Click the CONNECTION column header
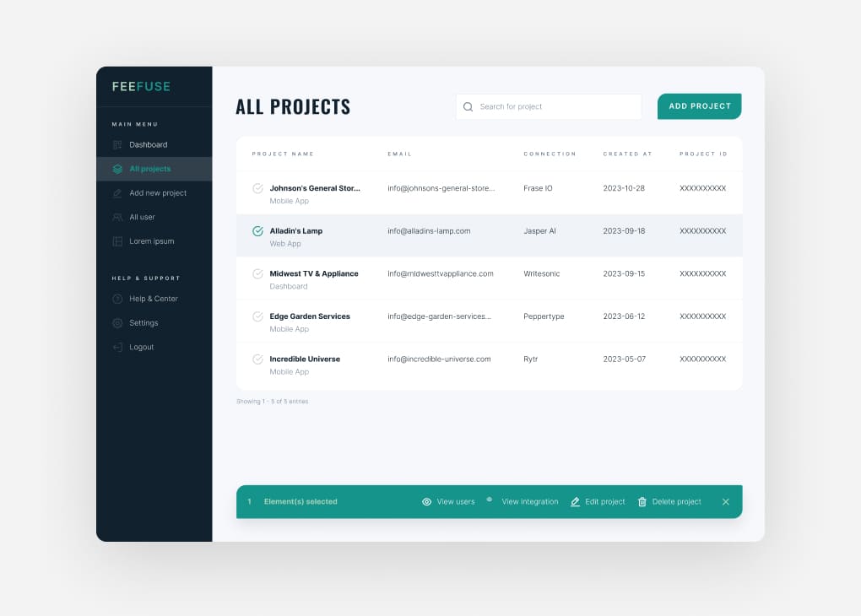 pyautogui.click(x=550, y=154)
